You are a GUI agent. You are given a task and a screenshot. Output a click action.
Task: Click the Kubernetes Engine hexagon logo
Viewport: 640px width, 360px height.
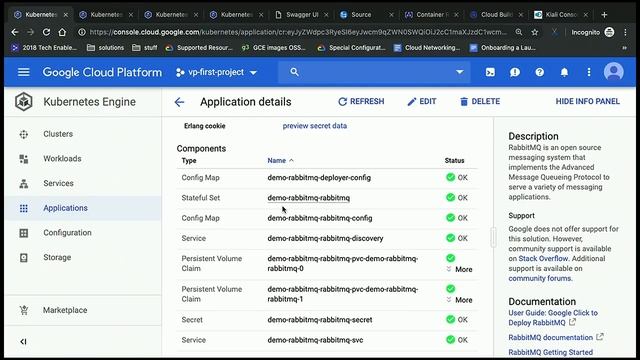click(24, 102)
